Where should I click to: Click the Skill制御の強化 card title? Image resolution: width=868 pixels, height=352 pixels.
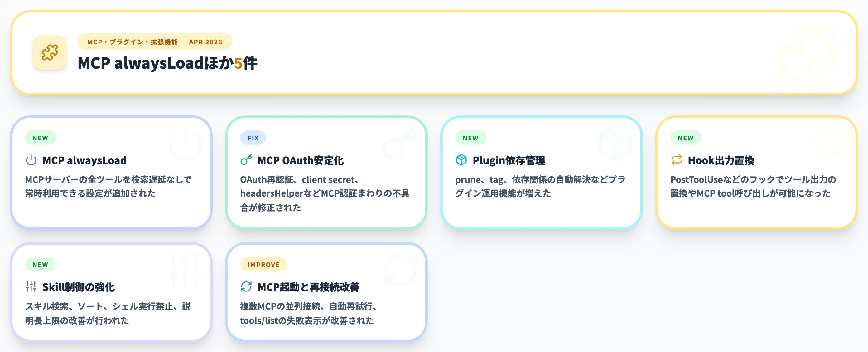[79, 287]
